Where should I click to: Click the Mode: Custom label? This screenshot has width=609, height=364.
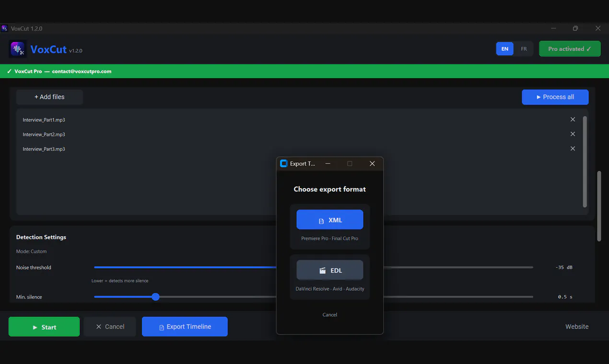pos(32,251)
